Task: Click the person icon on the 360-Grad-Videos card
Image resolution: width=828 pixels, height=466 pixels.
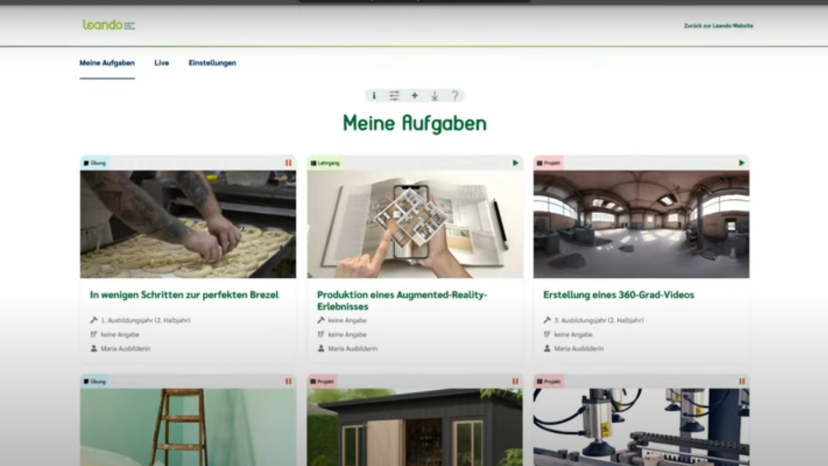Action: 547,349
